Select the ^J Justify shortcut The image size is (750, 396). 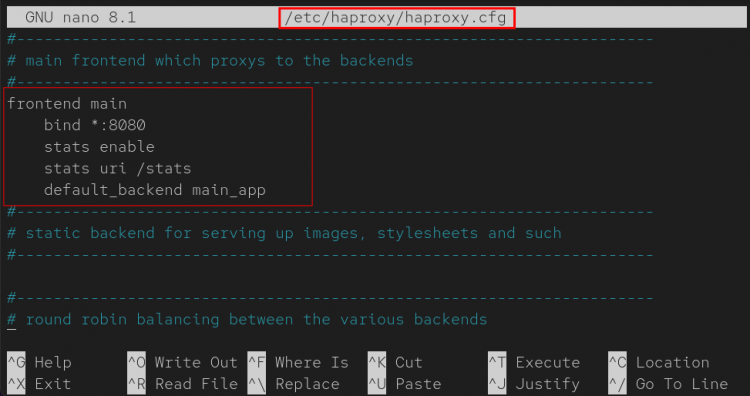click(x=534, y=384)
